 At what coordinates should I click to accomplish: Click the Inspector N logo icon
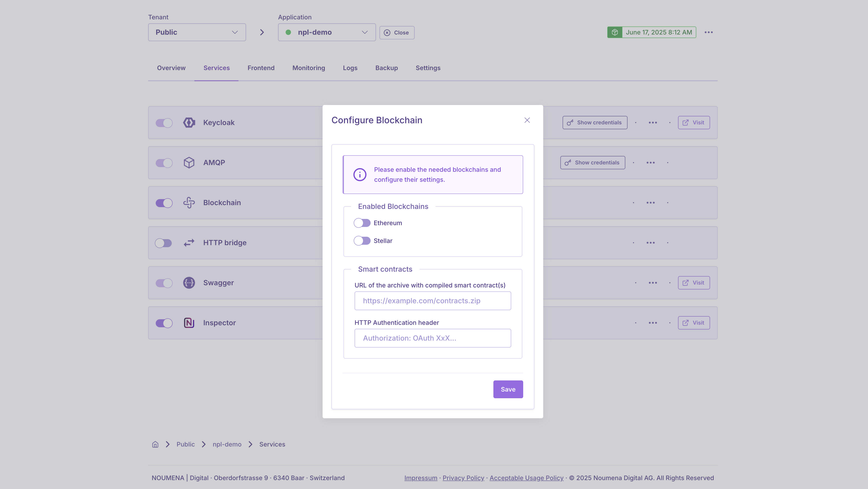189,323
